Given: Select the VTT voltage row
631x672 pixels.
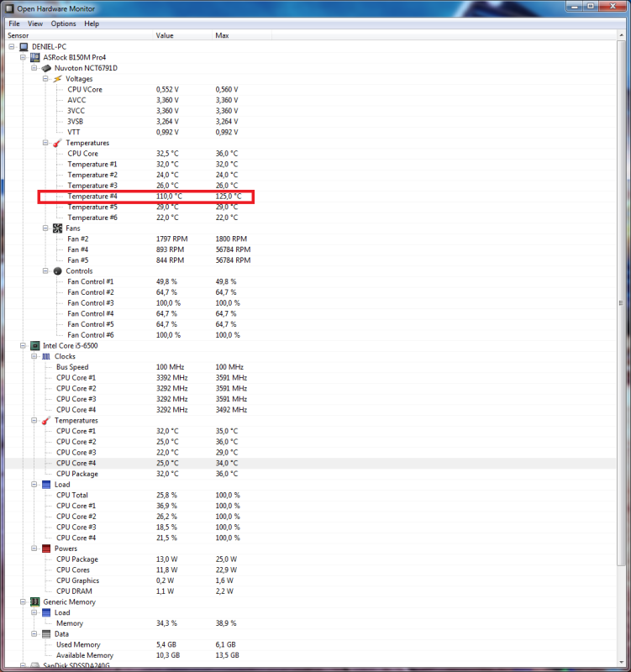Looking at the screenshot, I should 310,133.
